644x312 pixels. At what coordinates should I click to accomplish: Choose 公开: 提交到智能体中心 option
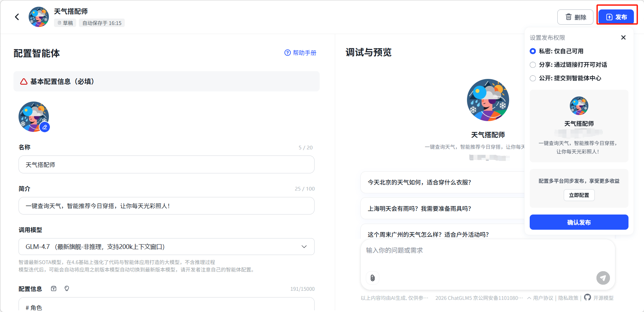(533, 78)
